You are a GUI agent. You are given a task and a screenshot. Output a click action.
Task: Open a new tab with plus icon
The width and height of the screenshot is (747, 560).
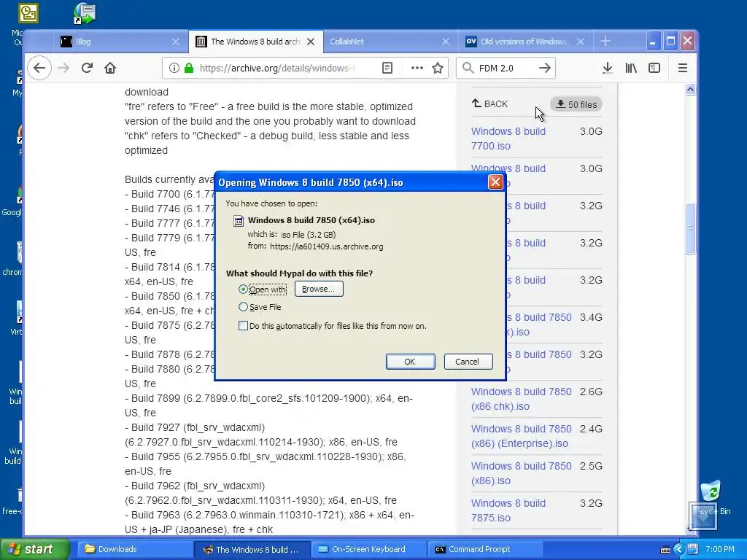[x=605, y=42]
